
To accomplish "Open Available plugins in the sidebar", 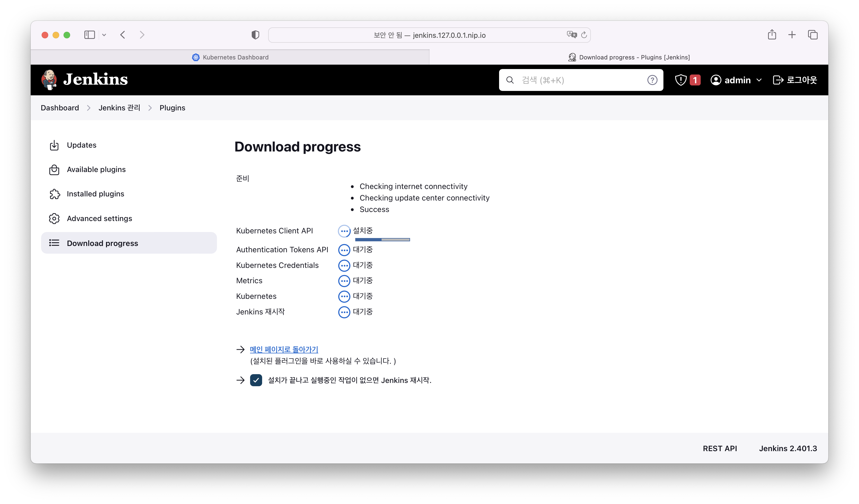I will pos(129,170).
